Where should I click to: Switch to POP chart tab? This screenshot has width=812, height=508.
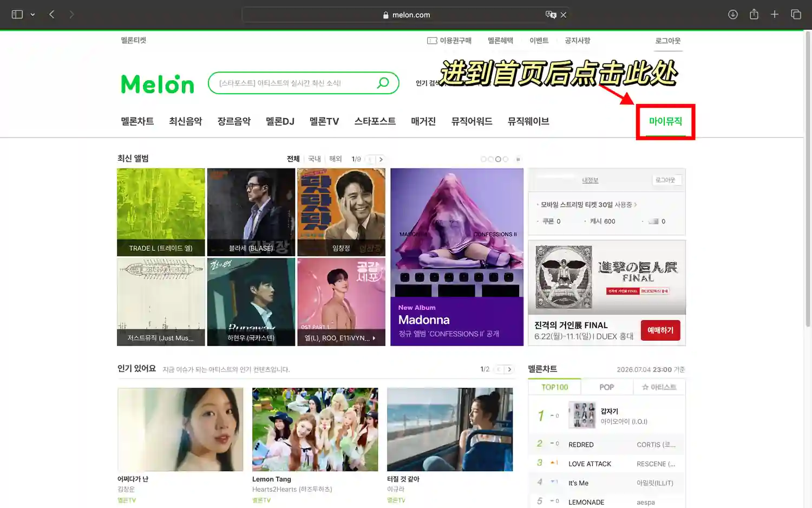(x=607, y=387)
